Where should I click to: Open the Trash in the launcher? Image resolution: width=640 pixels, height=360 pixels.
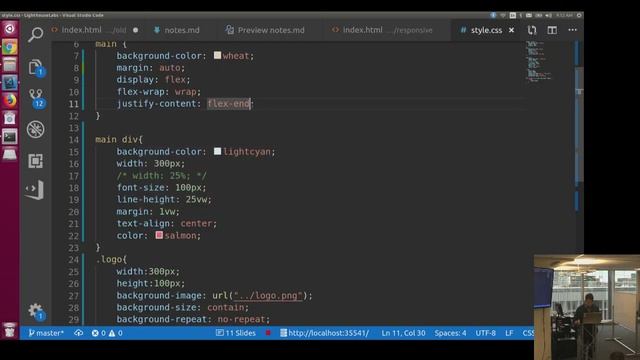click(9, 330)
